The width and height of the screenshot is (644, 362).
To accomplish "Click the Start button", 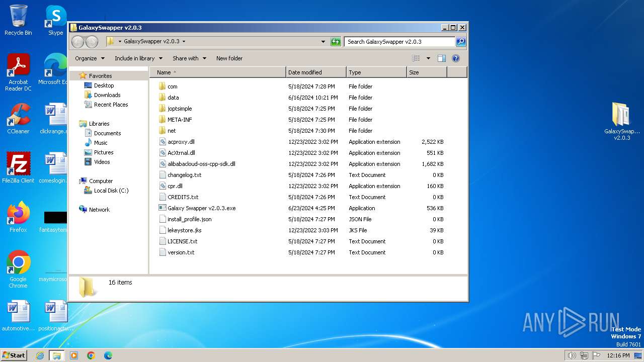I will pos(14,355).
